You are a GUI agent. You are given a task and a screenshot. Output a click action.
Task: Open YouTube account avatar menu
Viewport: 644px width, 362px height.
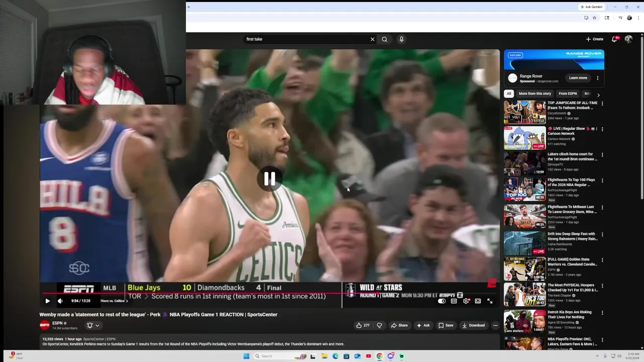628,39
